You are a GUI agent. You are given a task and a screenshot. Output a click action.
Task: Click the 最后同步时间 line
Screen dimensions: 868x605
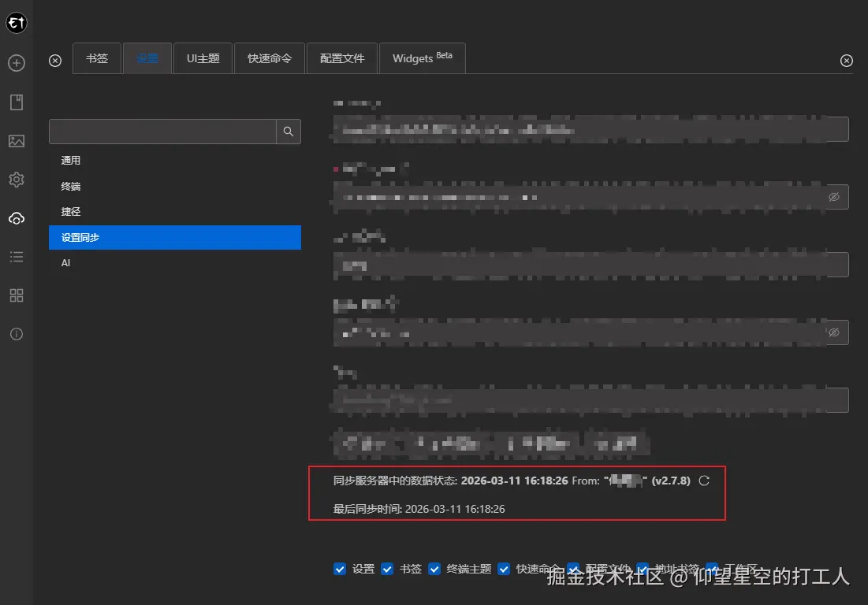click(x=419, y=509)
